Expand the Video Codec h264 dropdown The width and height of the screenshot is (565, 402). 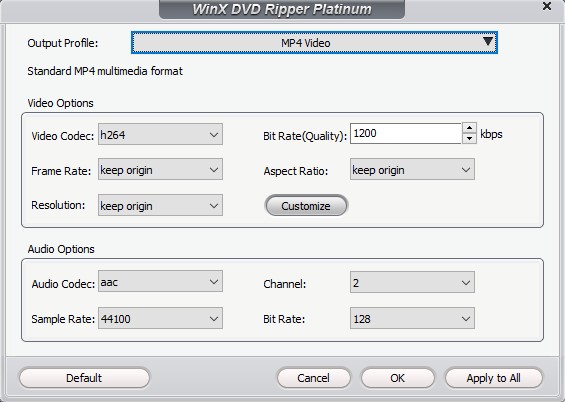coord(160,134)
